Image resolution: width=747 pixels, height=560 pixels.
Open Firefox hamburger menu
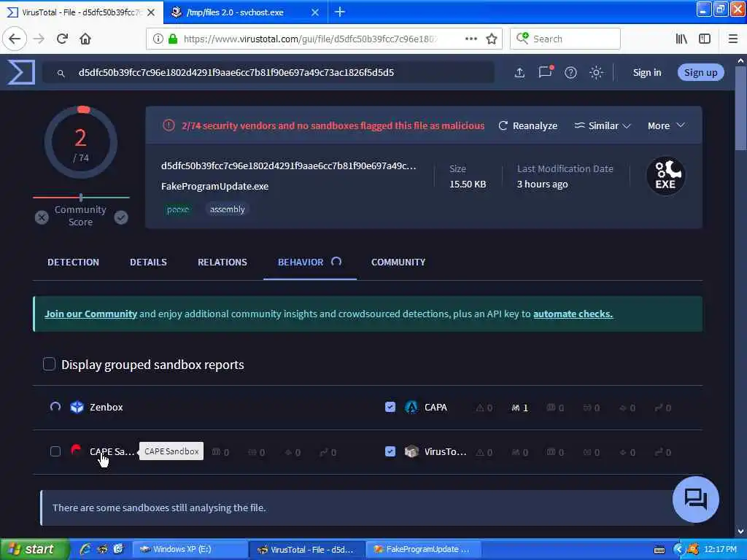click(x=733, y=39)
